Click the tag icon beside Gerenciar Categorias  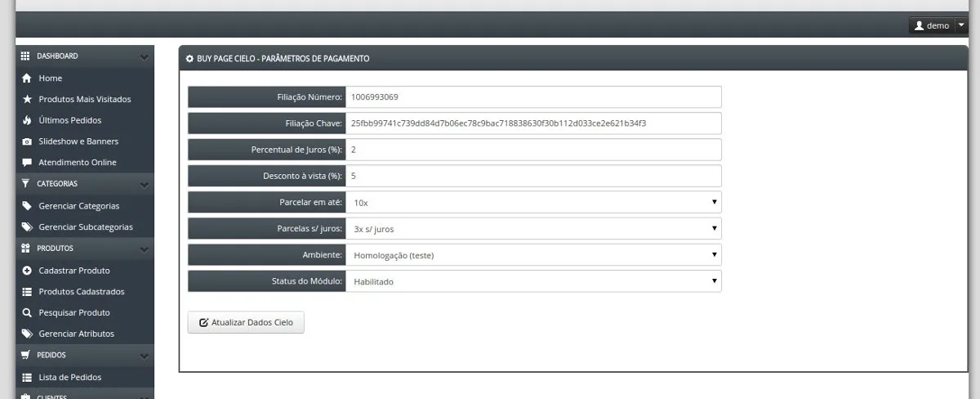pos(27,206)
